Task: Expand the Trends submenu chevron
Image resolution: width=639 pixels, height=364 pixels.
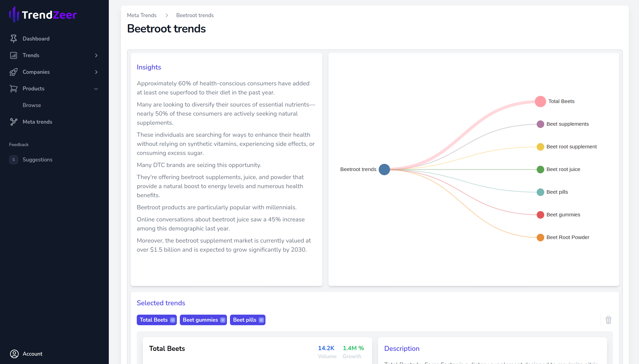Action: pos(96,55)
